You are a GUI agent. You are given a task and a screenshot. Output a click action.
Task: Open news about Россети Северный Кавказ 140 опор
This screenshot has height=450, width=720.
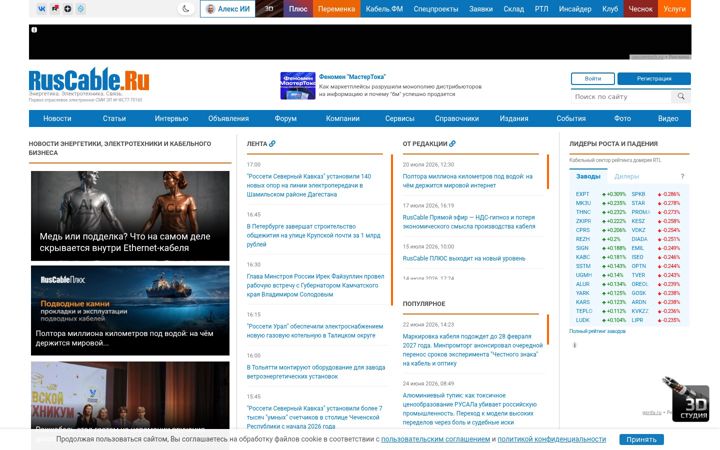(309, 185)
